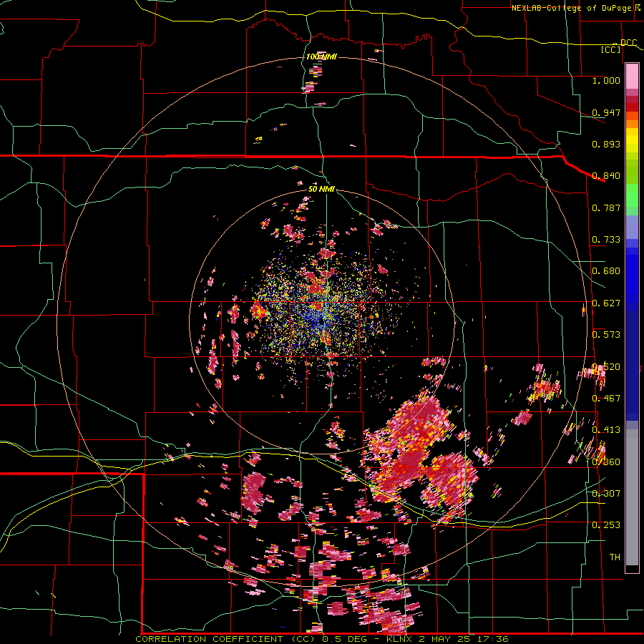Click CORRELATION COEFFICIENT (CC) caption text
Viewport: 644px width, 644px height.
(225, 639)
